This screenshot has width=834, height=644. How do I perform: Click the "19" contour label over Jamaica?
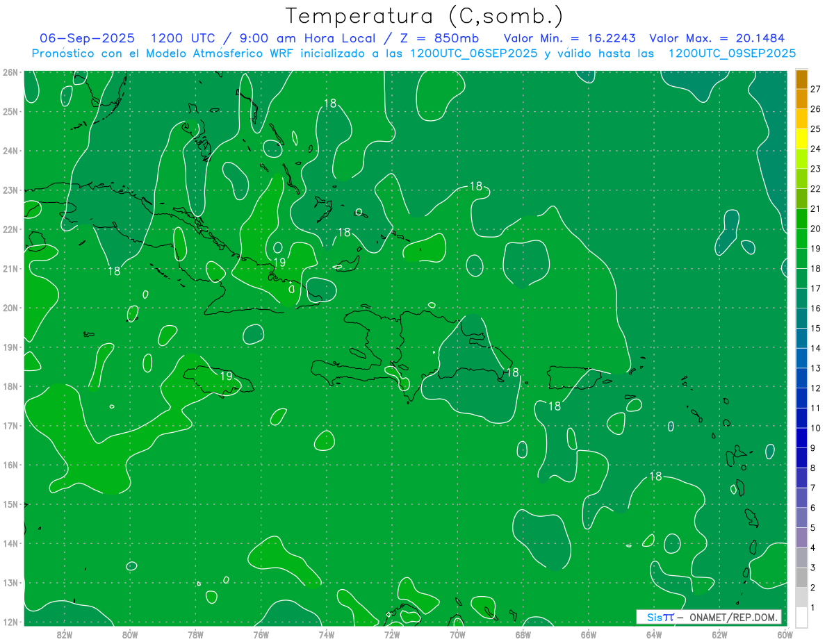[227, 376]
